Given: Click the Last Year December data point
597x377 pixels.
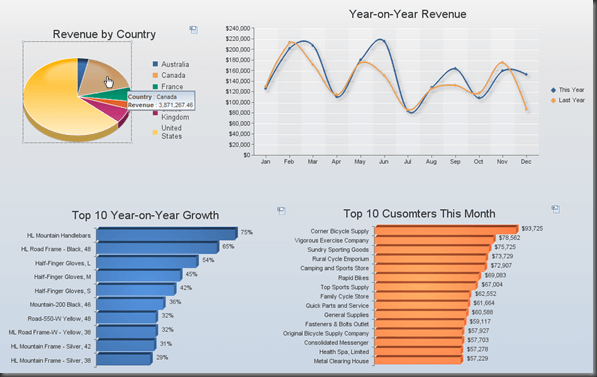Looking at the screenshot, I should [526, 109].
